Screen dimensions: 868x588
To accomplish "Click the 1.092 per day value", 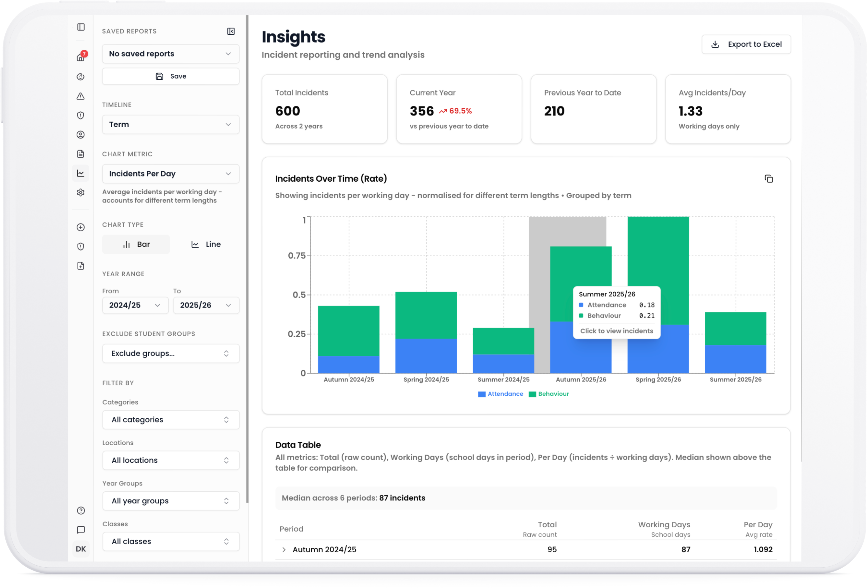I will tap(763, 550).
